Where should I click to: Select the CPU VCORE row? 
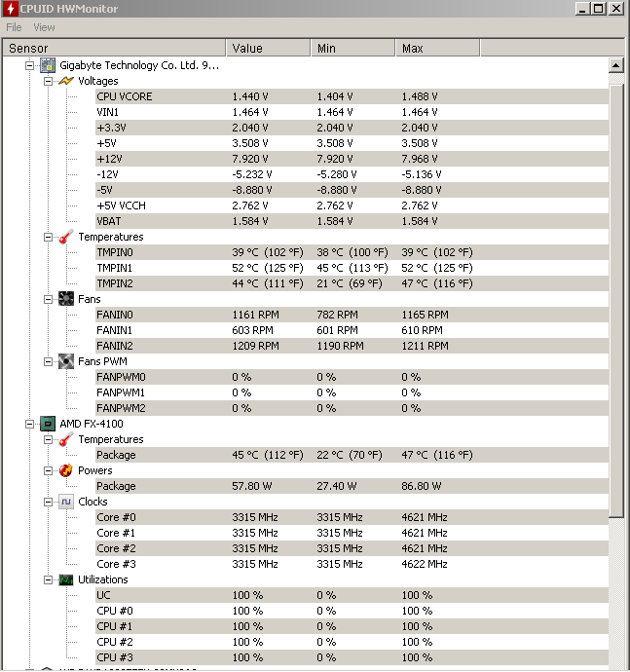(352, 96)
